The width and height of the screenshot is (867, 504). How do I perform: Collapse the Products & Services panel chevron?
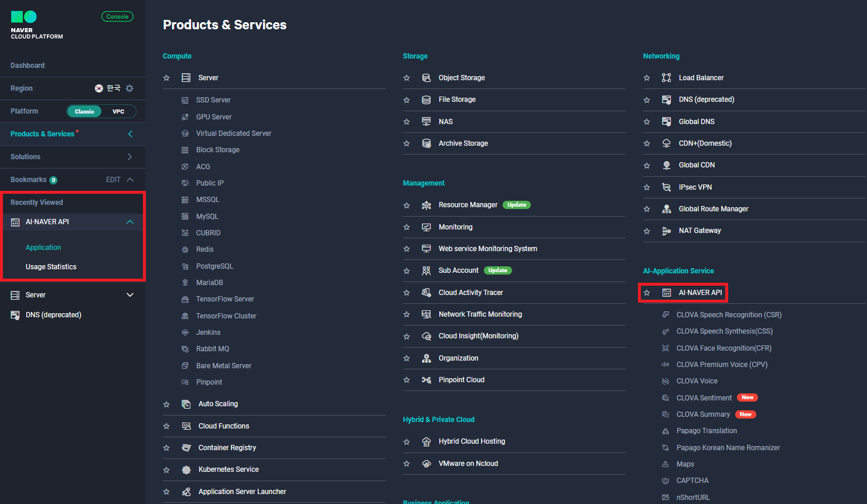pyautogui.click(x=130, y=134)
